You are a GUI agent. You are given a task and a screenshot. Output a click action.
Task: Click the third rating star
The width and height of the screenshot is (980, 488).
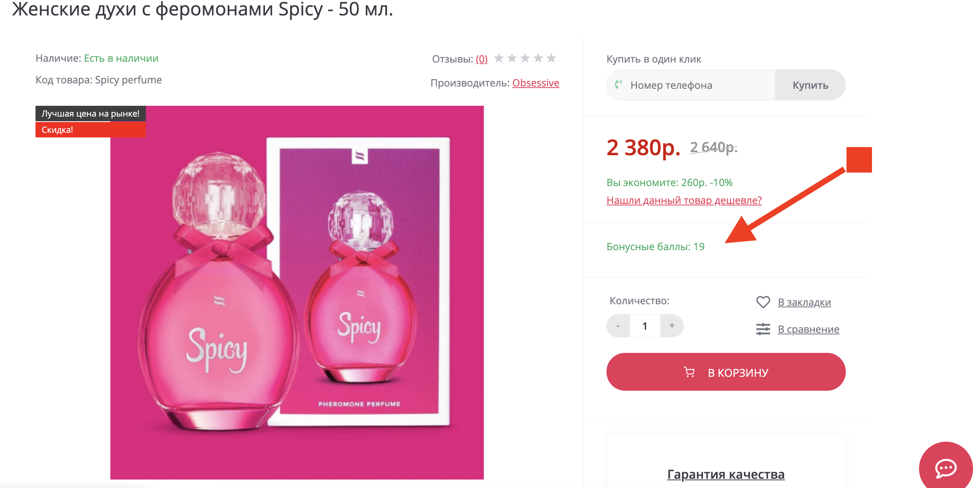coord(525,58)
